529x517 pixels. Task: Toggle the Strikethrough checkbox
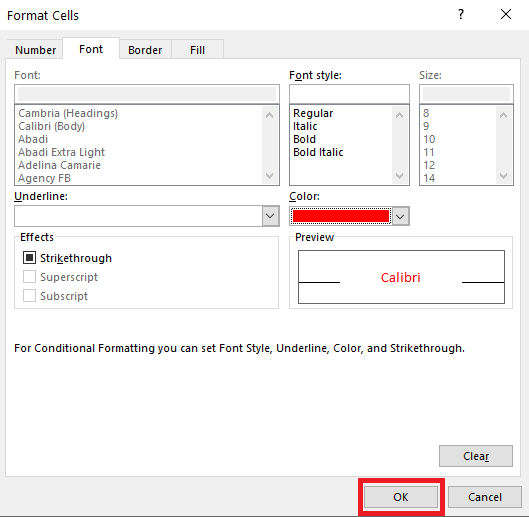coord(29,258)
